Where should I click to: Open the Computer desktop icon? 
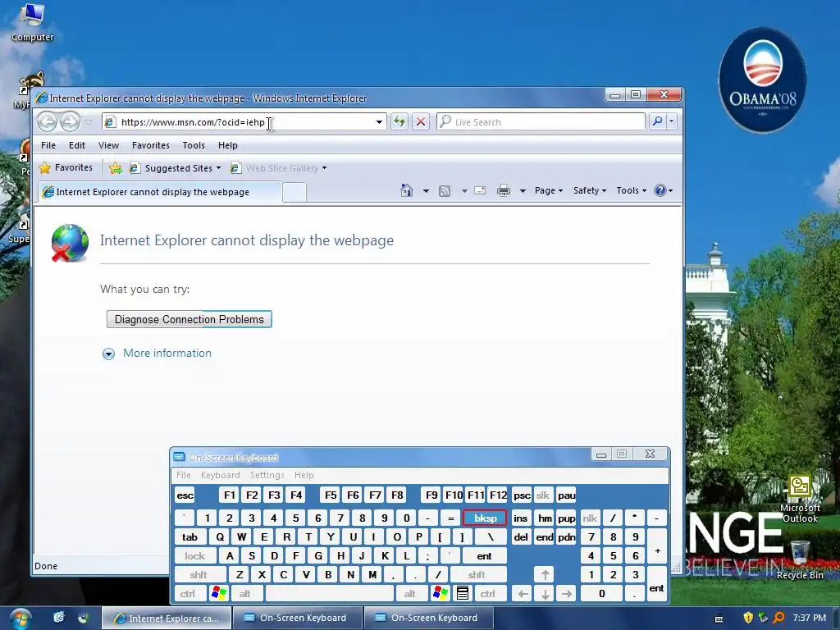point(32,22)
